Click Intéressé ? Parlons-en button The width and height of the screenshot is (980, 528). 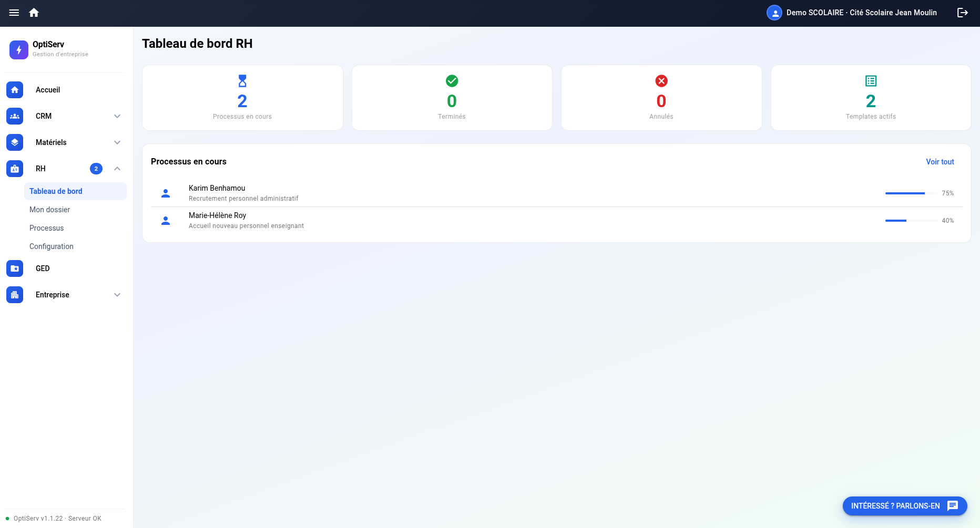point(905,506)
